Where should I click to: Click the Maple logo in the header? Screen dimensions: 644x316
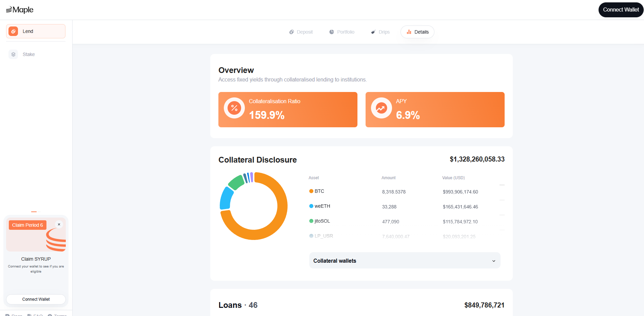20,10
